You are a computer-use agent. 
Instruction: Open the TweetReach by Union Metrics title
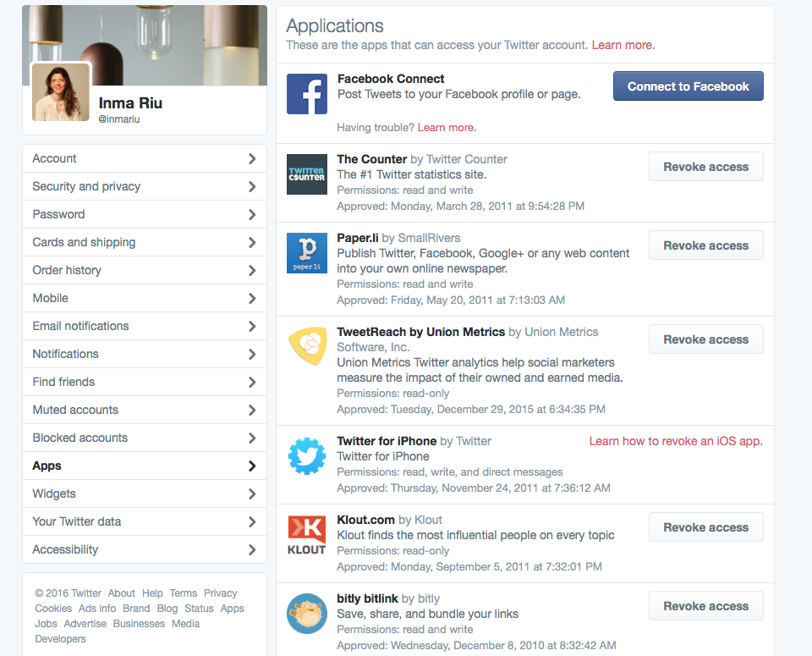421,332
